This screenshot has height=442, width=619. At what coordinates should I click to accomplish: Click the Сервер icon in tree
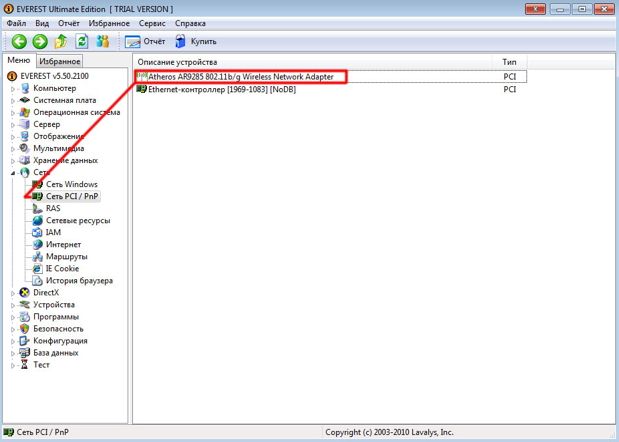[24, 124]
